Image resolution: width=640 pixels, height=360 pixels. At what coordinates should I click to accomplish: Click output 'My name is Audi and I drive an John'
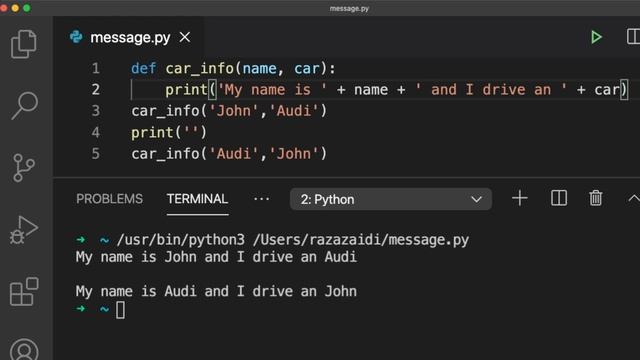point(216,291)
